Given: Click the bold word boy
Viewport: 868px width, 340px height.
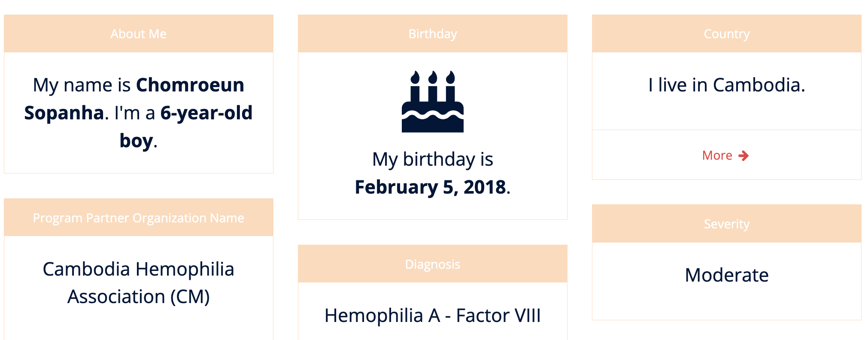Looking at the screenshot, I should coord(136,141).
